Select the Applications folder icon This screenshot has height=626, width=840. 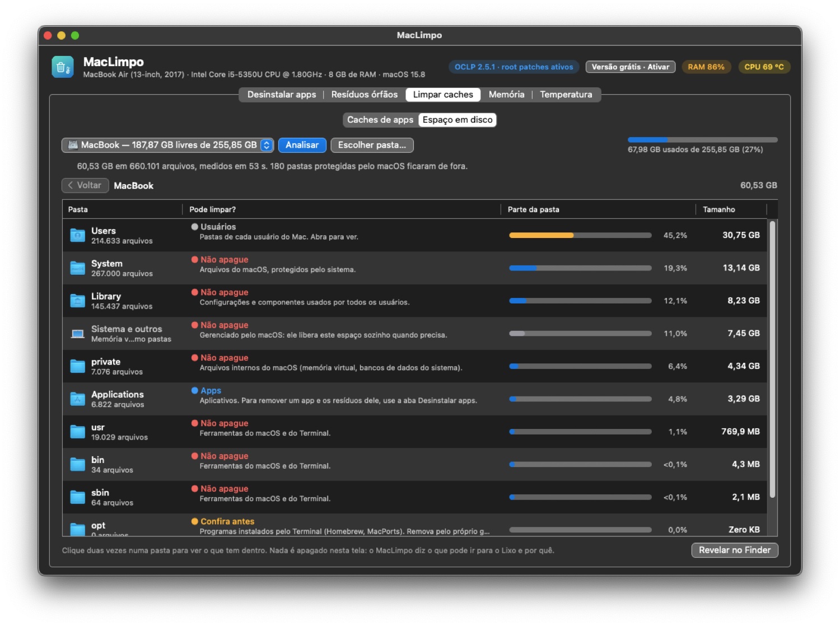coord(77,399)
